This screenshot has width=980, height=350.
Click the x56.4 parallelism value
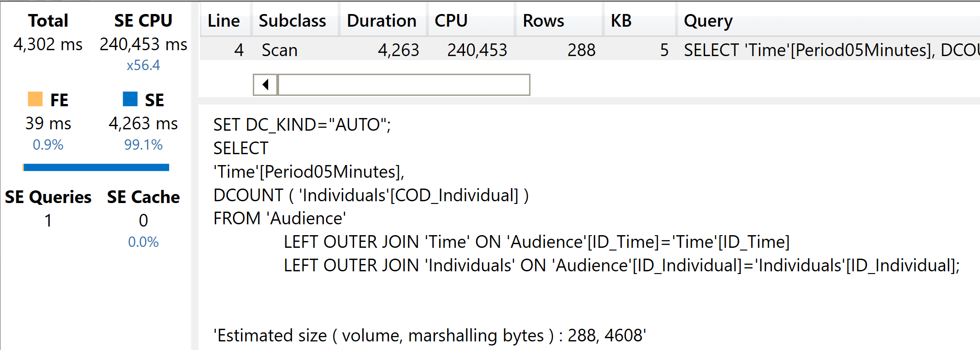143,66
